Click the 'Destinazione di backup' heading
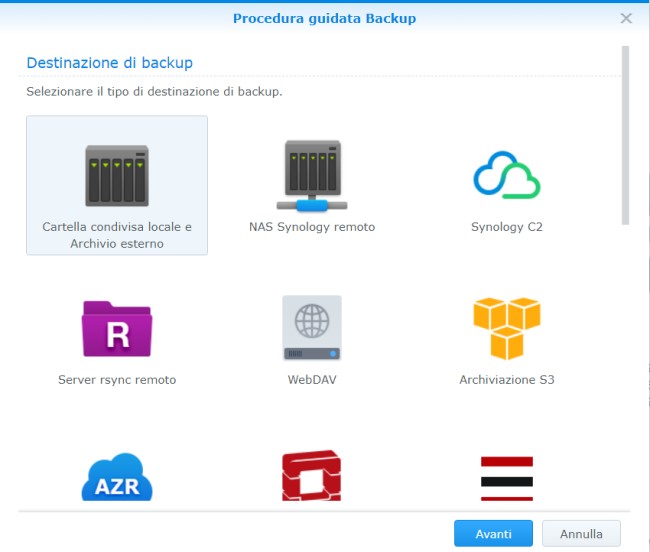This screenshot has width=650, height=552. pyautogui.click(x=110, y=63)
